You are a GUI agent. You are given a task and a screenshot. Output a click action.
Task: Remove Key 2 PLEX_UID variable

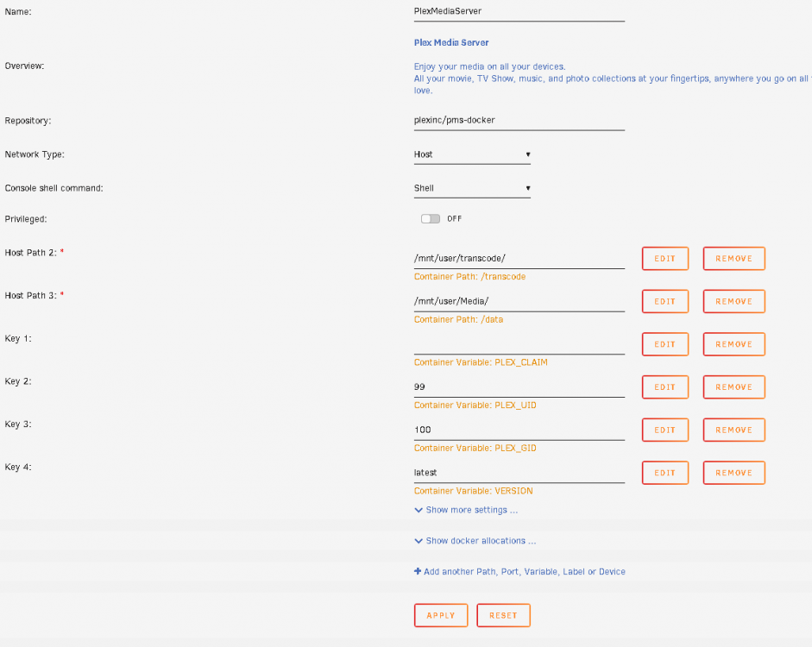coord(733,387)
